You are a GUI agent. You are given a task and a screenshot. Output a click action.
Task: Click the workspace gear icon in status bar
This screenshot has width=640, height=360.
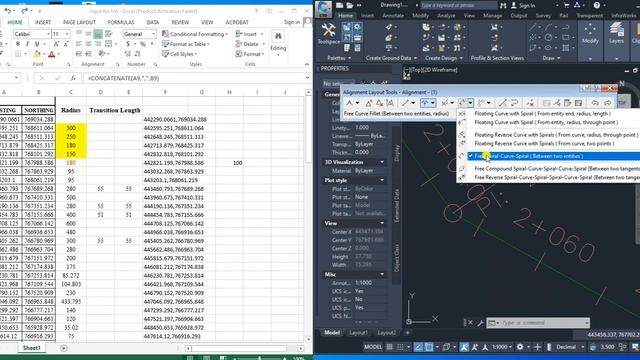click(x=519, y=347)
